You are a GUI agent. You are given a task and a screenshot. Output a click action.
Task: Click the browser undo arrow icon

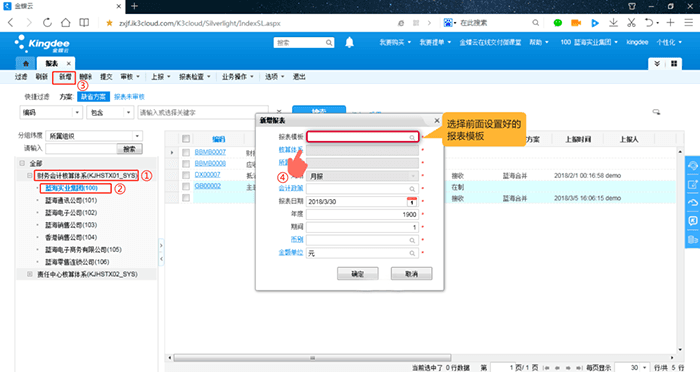pos(649,23)
